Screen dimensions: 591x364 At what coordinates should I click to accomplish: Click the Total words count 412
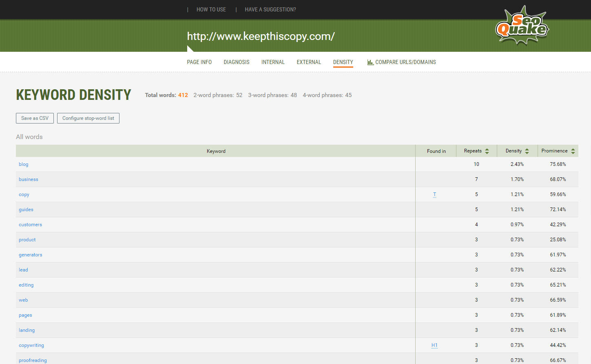coord(183,95)
